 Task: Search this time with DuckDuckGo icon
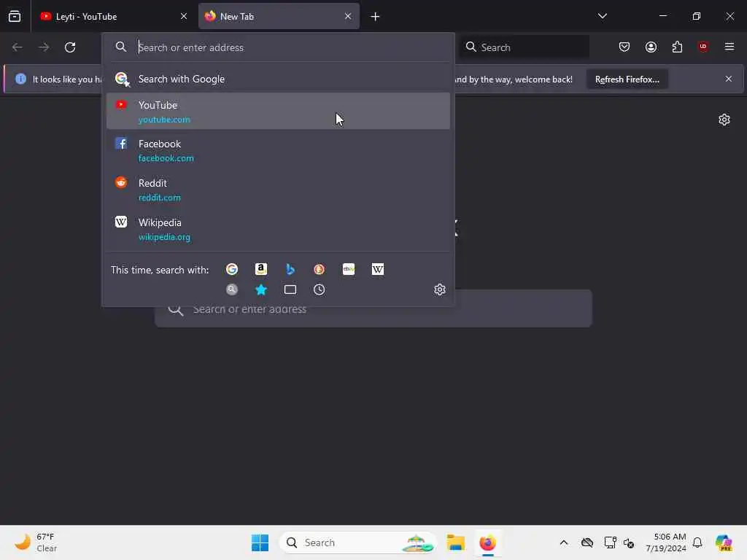(x=320, y=270)
